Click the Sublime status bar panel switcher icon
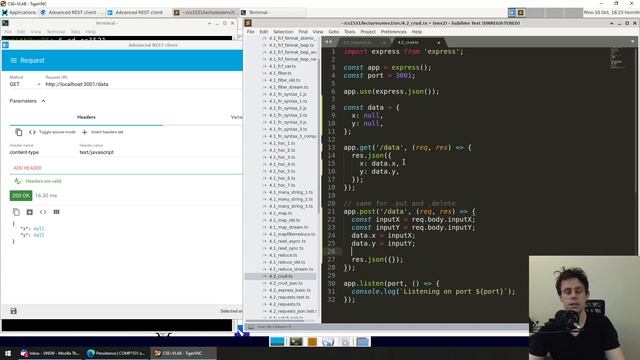 (251, 327)
